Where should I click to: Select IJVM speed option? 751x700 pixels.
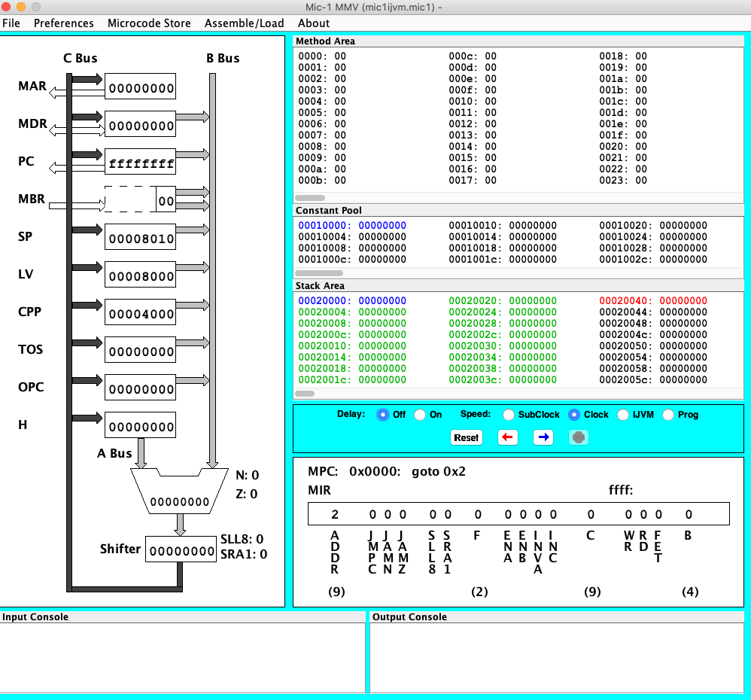(623, 415)
